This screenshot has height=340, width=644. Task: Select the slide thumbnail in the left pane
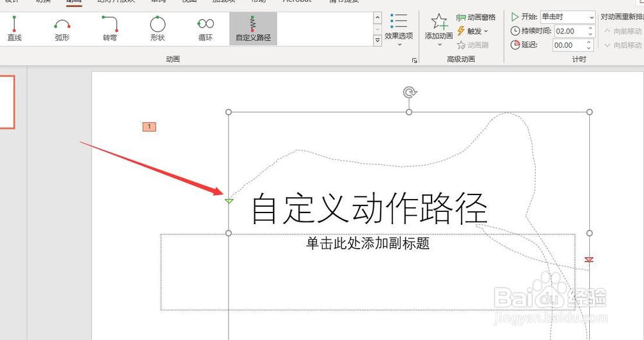tap(7, 102)
